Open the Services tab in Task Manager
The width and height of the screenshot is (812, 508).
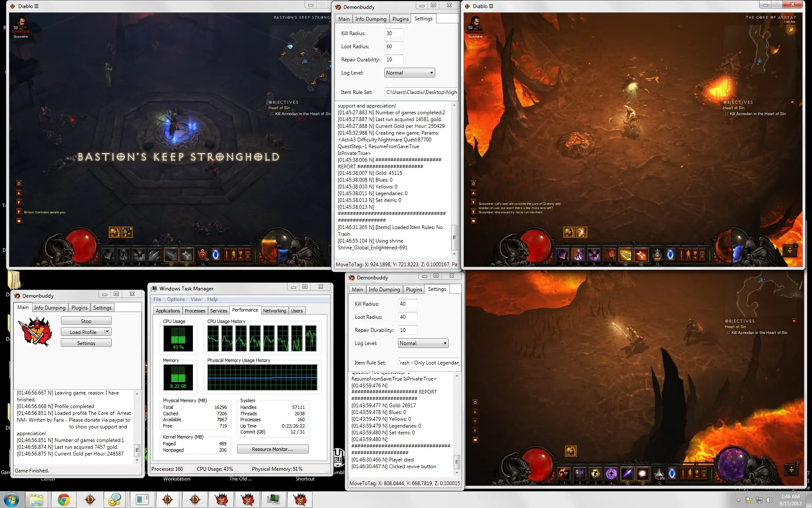(x=219, y=311)
